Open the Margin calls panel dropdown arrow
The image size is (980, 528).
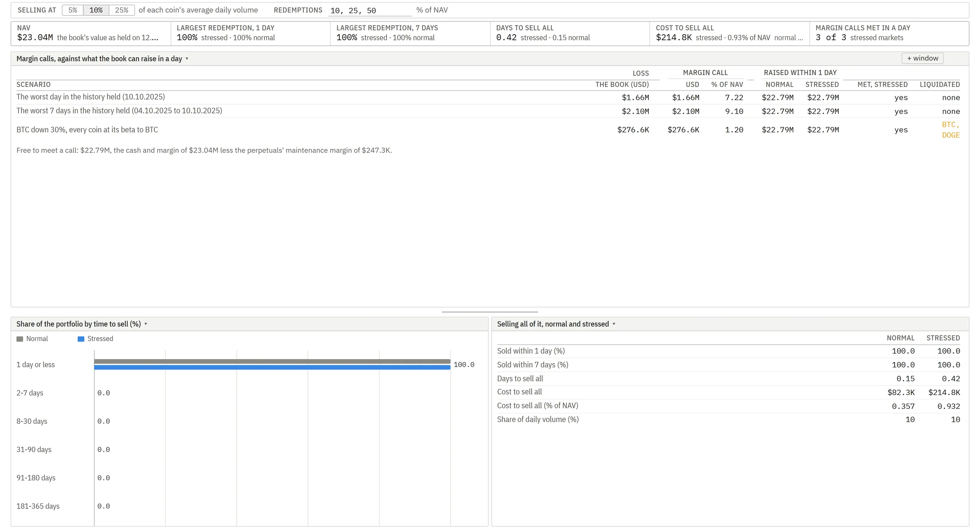187,59
